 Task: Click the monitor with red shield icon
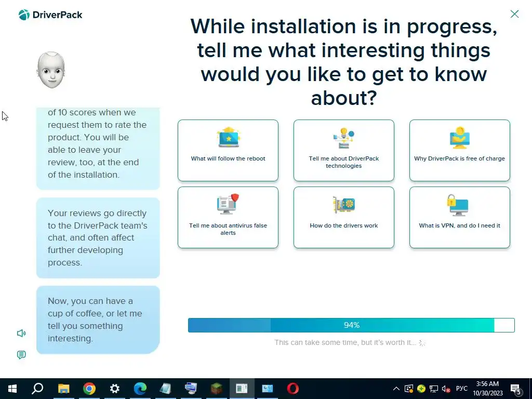coord(228,204)
